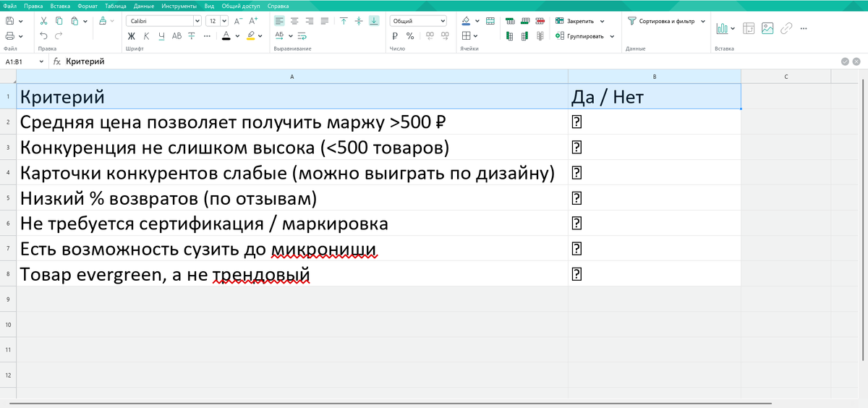Cancel formula entry X button
The image size is (868, 408).
click(x=856, y=62)
